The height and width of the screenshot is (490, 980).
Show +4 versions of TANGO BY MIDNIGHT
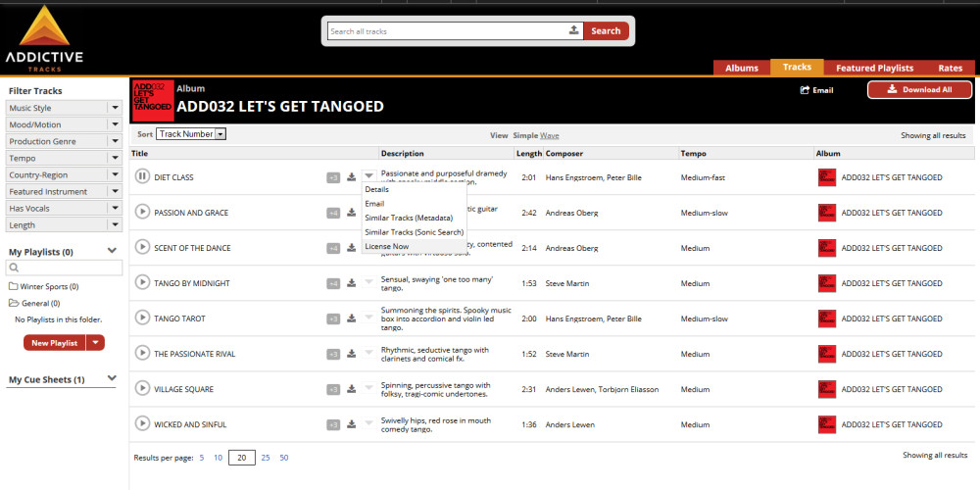click(333, 284)
